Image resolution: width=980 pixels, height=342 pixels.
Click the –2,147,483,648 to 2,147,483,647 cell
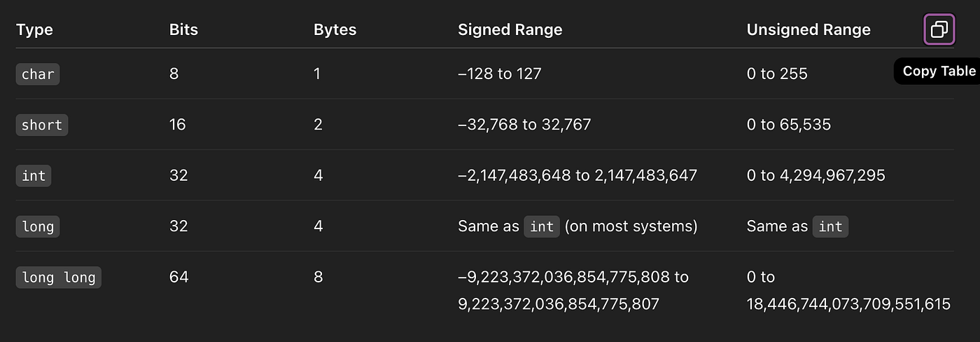(x=577, y=175)
